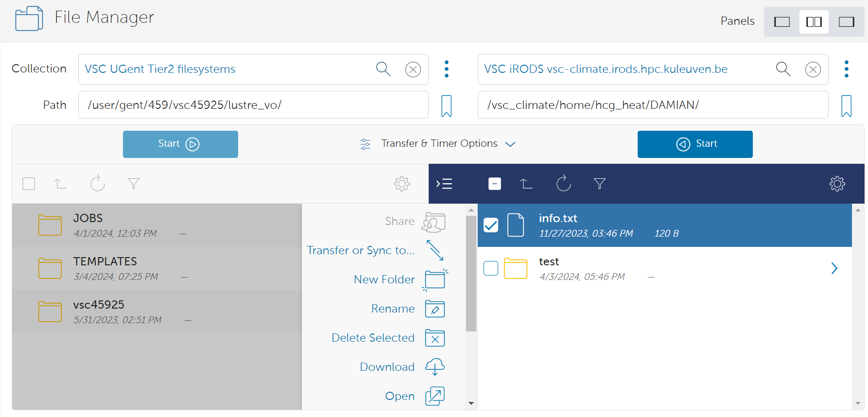868x417 pixels.
Task: Click actions menu scrollbar up arrow
Action: pos(471,210)
